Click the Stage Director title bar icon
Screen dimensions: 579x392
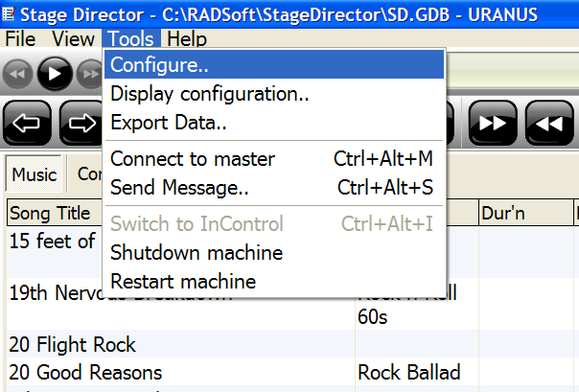[9, 14]
